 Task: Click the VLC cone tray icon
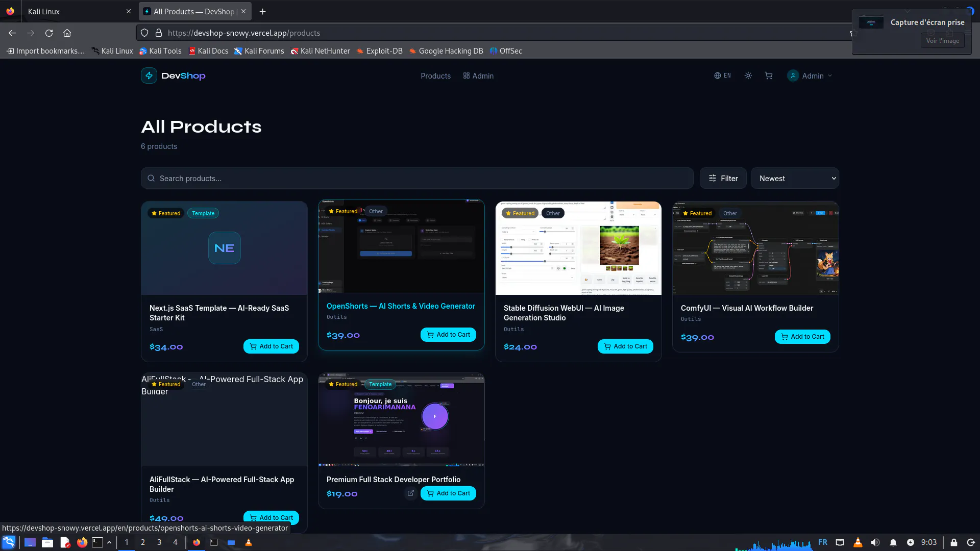tap(857, 542)
